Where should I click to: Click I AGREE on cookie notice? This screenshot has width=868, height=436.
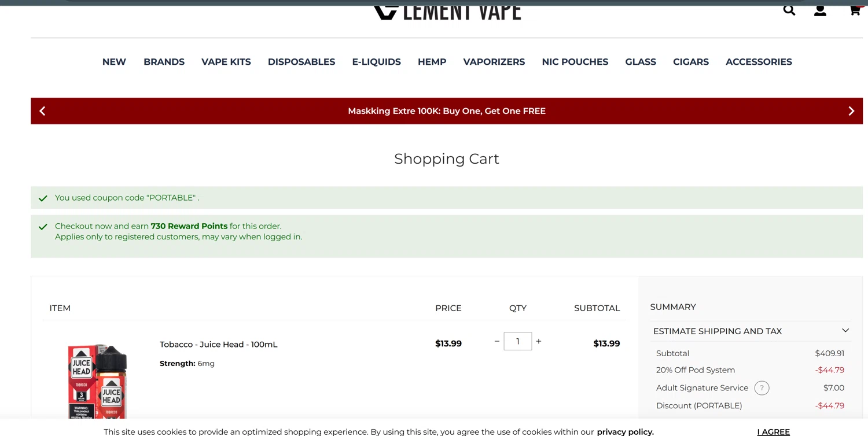point(773,431)
